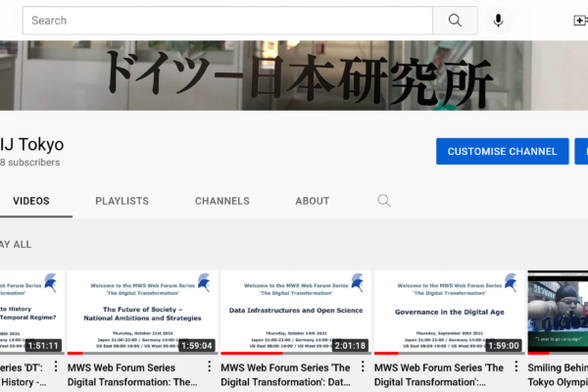Open the Smiling Behind Tokyo Olympics thumbnail

(x=558, y=313)
